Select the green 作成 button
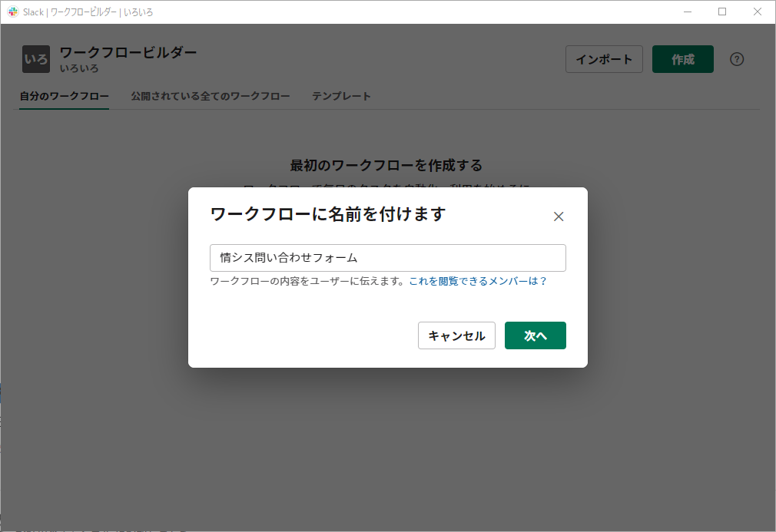776x532 pixels. (682, 58)
